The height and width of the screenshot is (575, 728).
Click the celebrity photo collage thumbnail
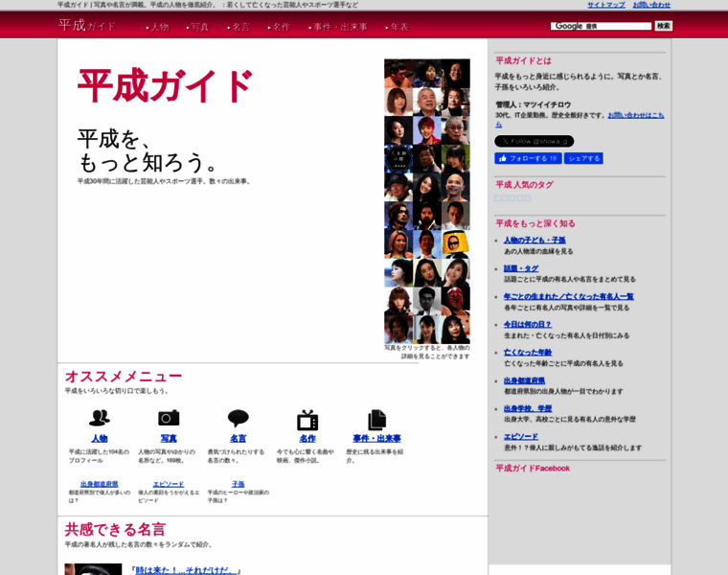tap(427, 201)
